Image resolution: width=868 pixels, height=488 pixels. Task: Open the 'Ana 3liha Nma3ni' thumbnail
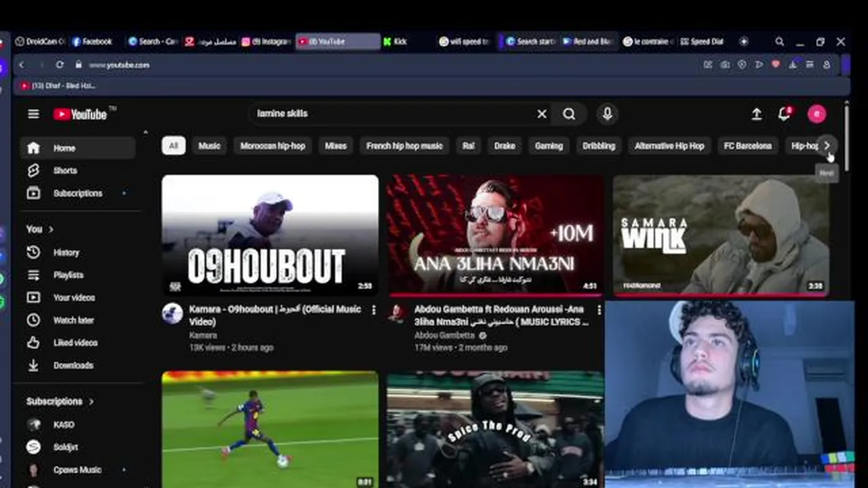tap(495, 235)
